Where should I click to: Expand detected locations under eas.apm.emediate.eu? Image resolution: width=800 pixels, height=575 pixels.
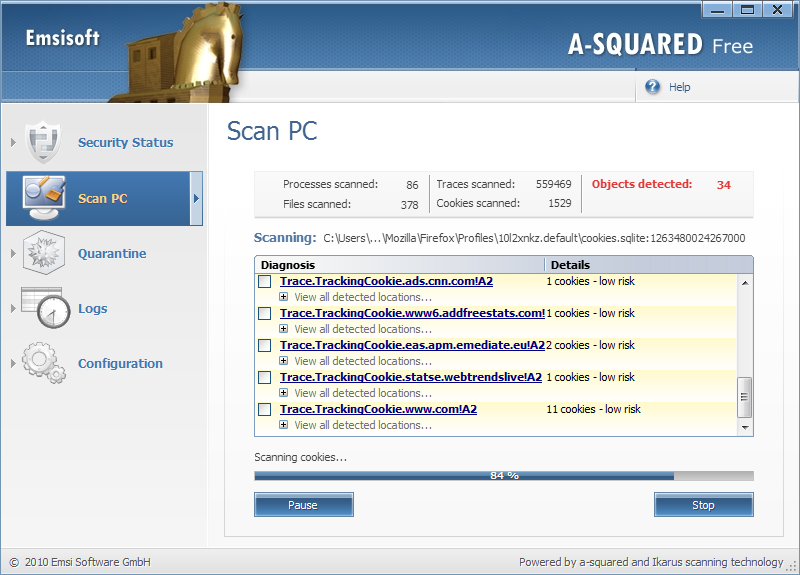(284, 361)
